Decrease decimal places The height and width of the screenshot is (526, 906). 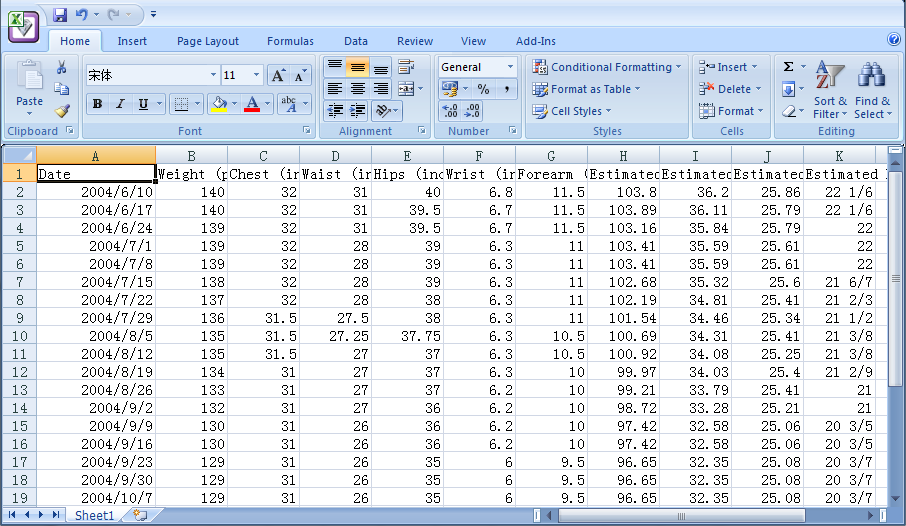click(x=473, y=110)
